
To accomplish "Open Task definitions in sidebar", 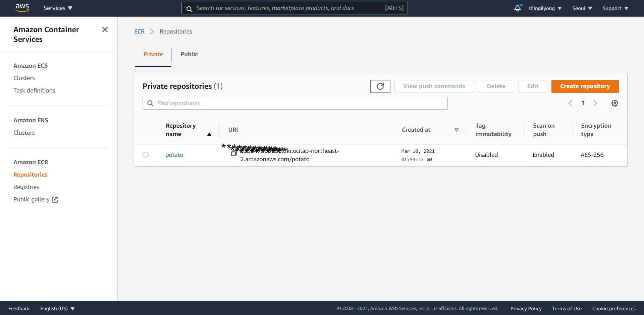I will pos(34,90).
